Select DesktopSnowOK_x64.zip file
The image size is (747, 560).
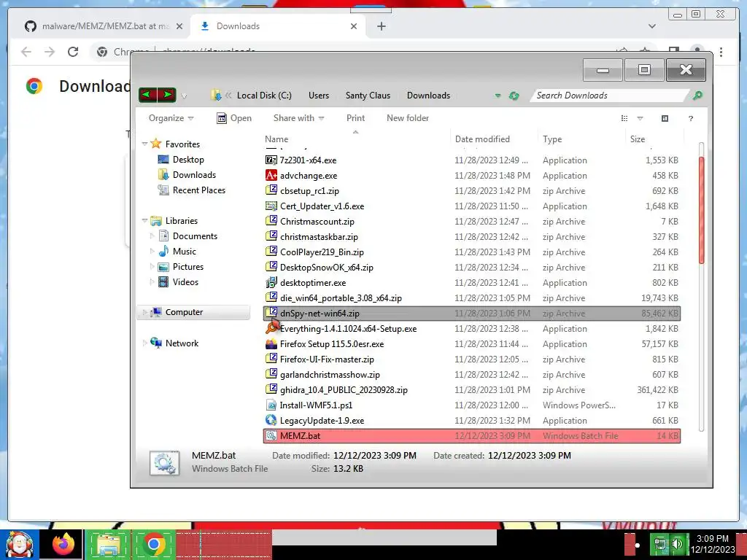[x=472, y=267]
